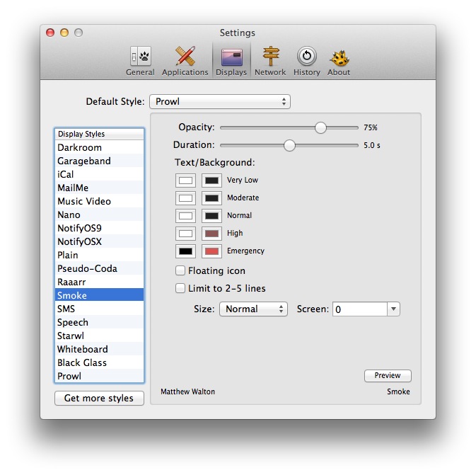This screenshot has width=476, height=475.
Task: Select Raaarr display style
Action: click(99, 282)
